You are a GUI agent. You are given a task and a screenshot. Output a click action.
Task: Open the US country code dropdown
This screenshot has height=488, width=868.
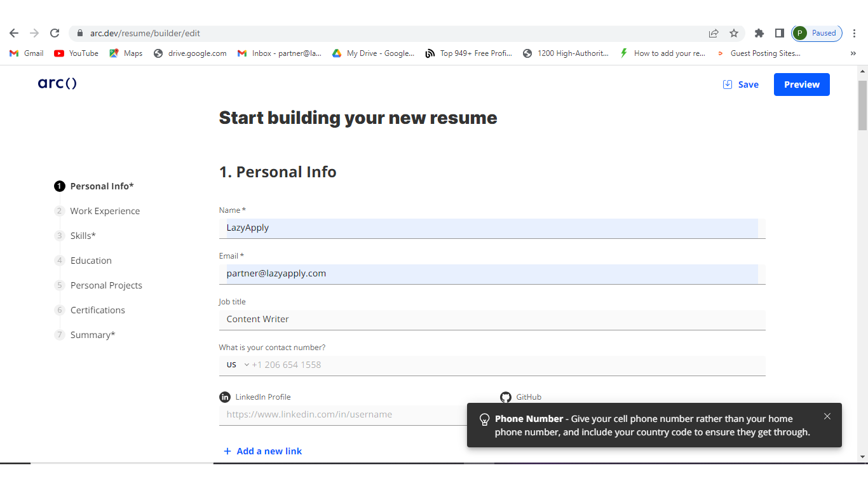pos(238,365)
